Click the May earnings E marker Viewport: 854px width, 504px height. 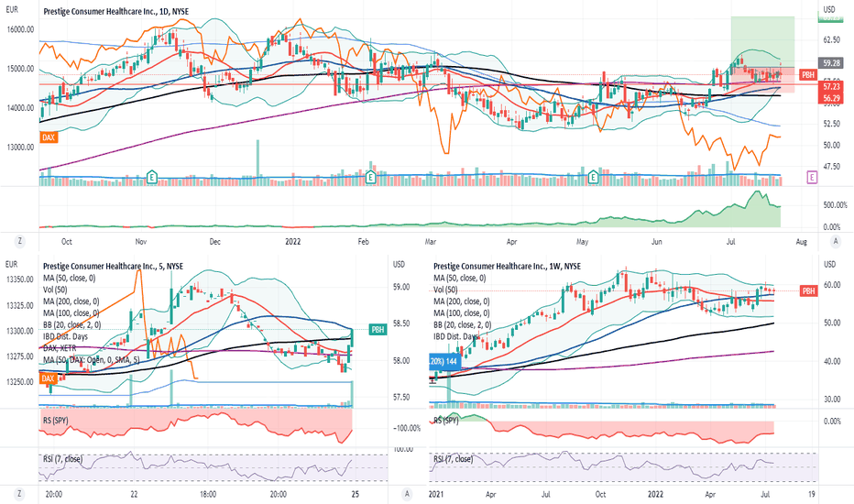pyautogui.click(x=593, y=177)
